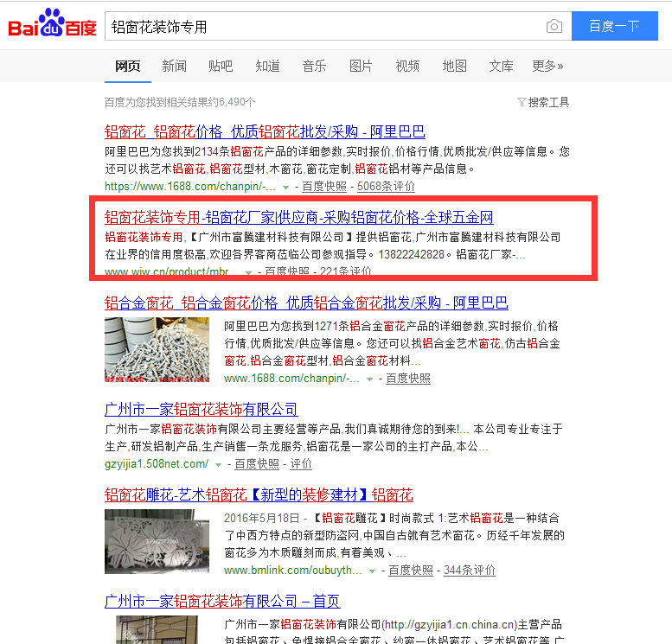Click the aluminum window parts thumbnail
This screenshot has height=644, width=672.
click(x=157, y=349)
